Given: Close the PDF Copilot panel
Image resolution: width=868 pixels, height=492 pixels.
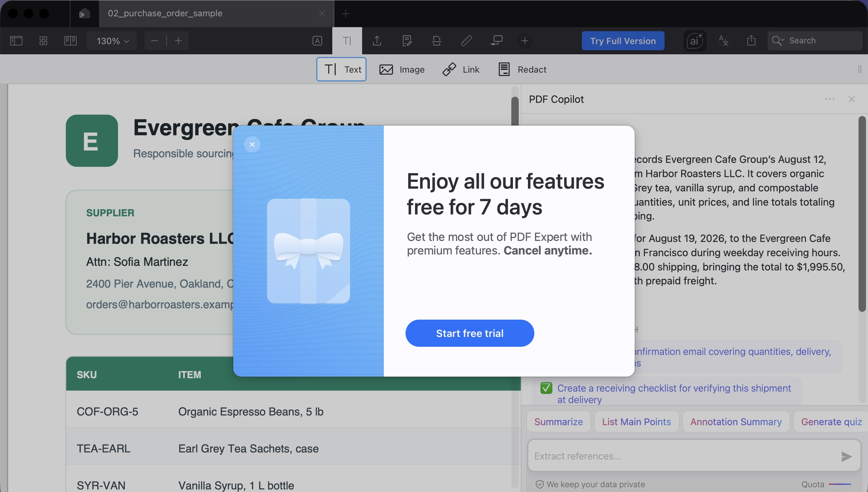Looking at the screenshot, I should [851, 99].
